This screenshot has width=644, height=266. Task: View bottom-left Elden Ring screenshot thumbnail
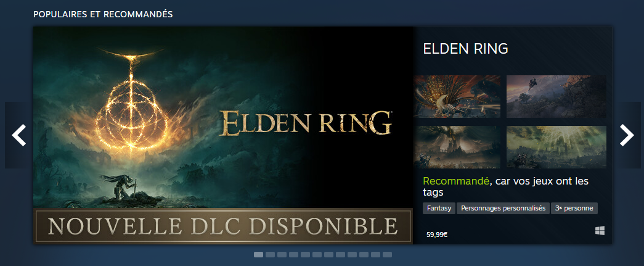457,147
